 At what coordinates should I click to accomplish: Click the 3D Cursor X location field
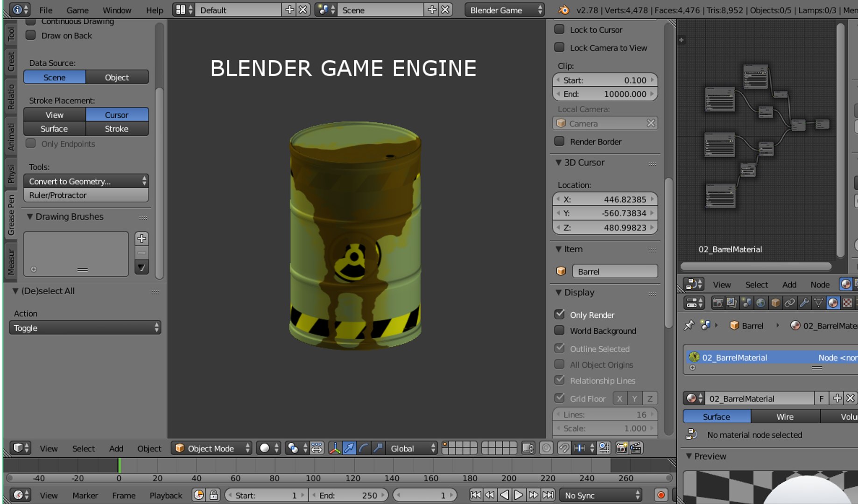click(x=605, y=199)
